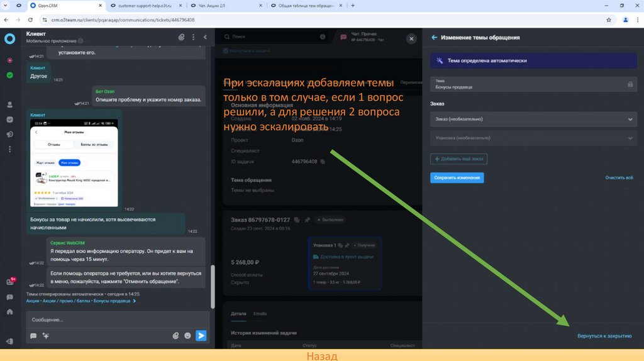This screenshot has height=361, width=644.
Task: Click the 5 268,00 ₽ order amount
Action: (245, 262)
